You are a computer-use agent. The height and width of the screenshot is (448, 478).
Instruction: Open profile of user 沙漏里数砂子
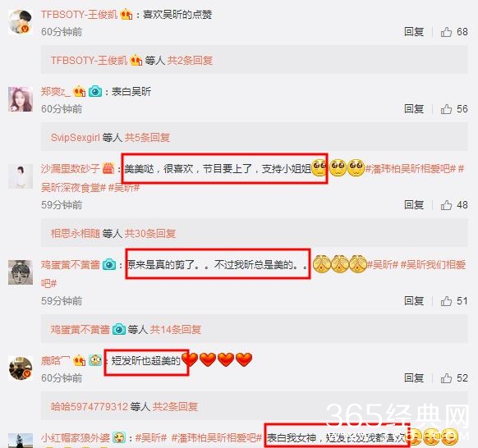(71, 168)
